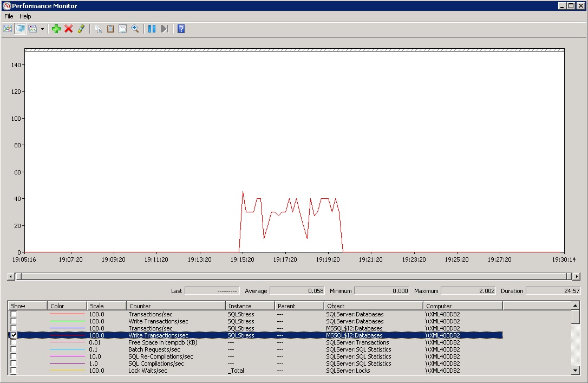Uncheck Show box for selected Write Transactions/sec
This screenshot has height=383, width=588.
click(14, 335)
